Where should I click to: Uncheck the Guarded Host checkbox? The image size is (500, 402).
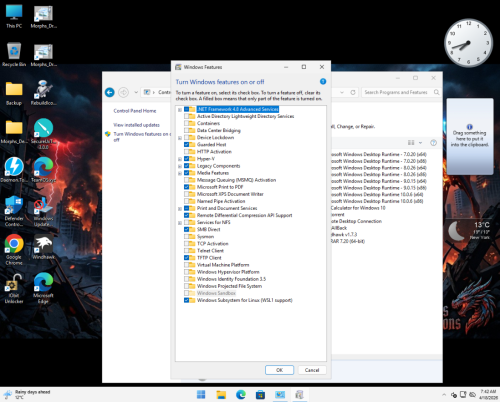(187, 144)
